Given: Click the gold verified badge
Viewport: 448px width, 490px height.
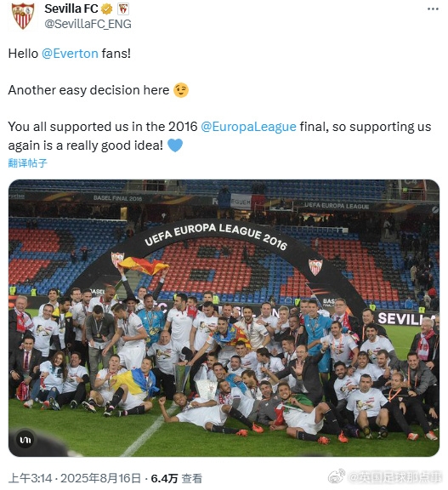Looking at the screenshot, I should [107, 9].
